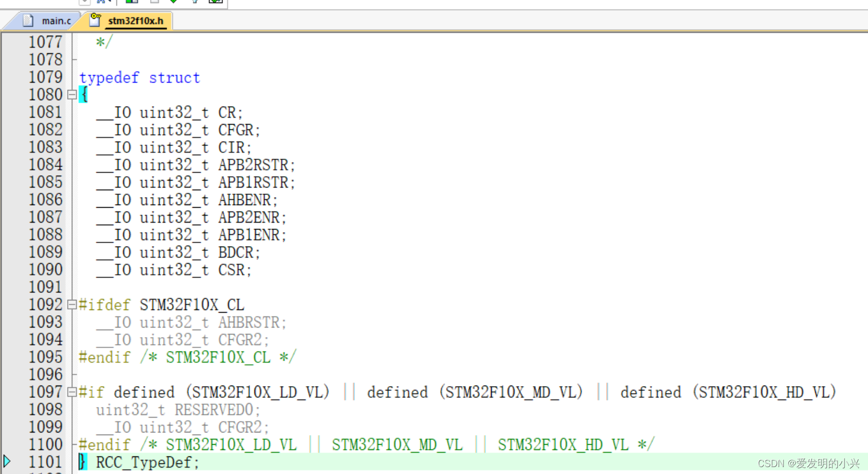The width and height of the screenshot is (868, 474).
Task: Click the '__IO uint32_t CFGR;' declaration
Action: (178, 130)
